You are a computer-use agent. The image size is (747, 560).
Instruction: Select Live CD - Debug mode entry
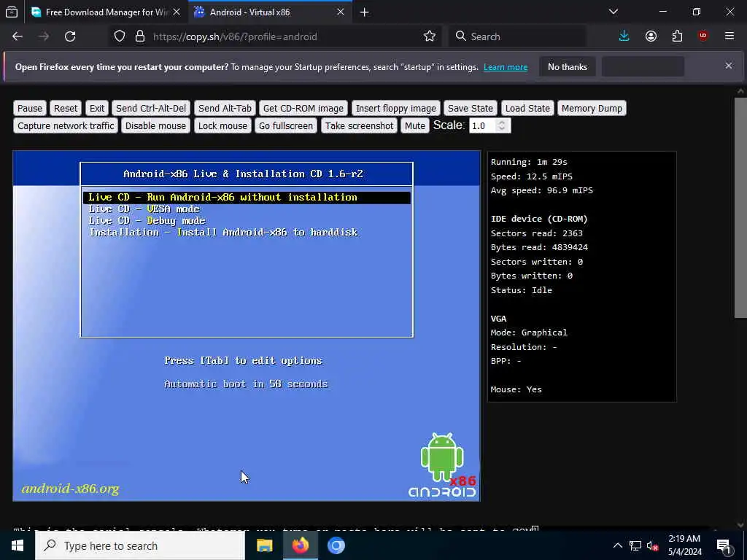pos(147,220)
